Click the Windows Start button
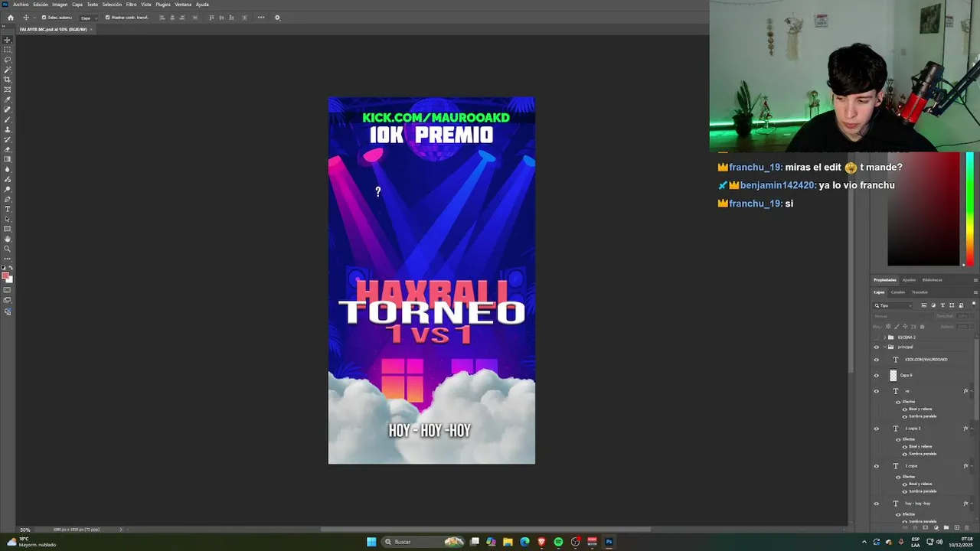 (x=371, y=542)
